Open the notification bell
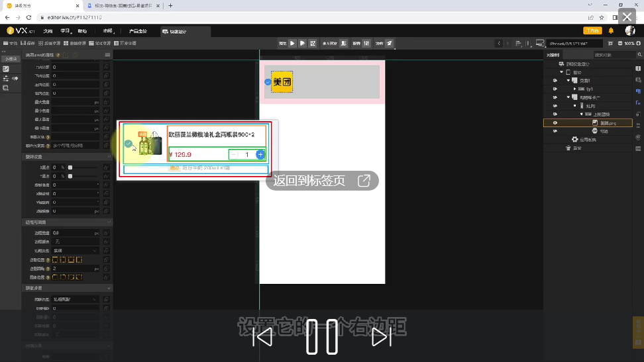The image size is (644, 362). coord(611,31)
